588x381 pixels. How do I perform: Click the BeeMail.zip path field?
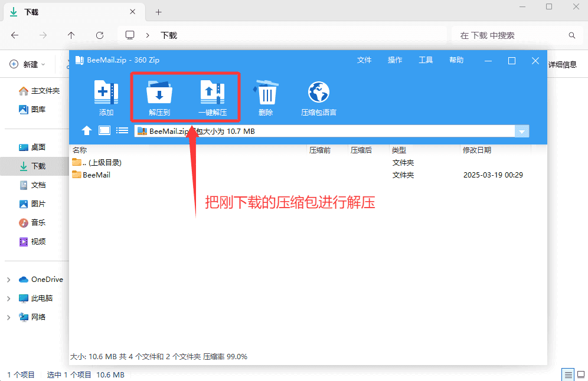(325, 131)
